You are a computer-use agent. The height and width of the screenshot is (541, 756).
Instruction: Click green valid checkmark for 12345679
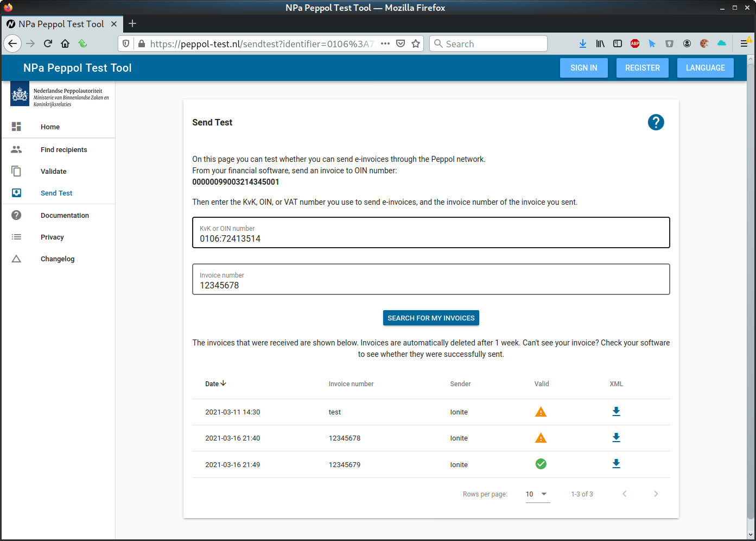(541, 464)
